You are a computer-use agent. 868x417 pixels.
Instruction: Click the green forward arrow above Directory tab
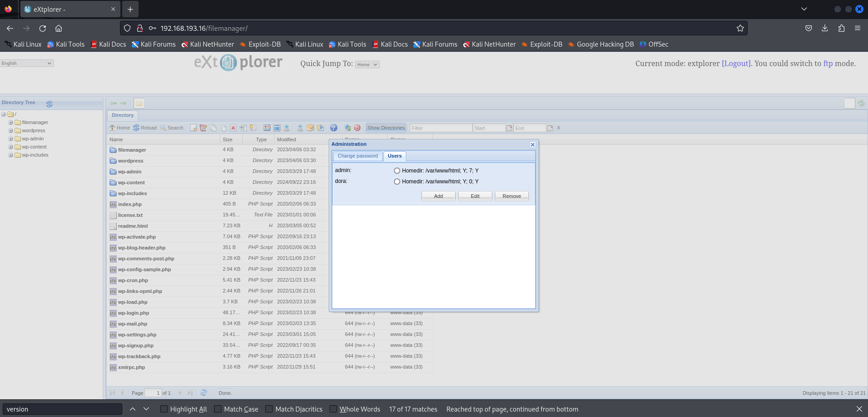(123, 103)
